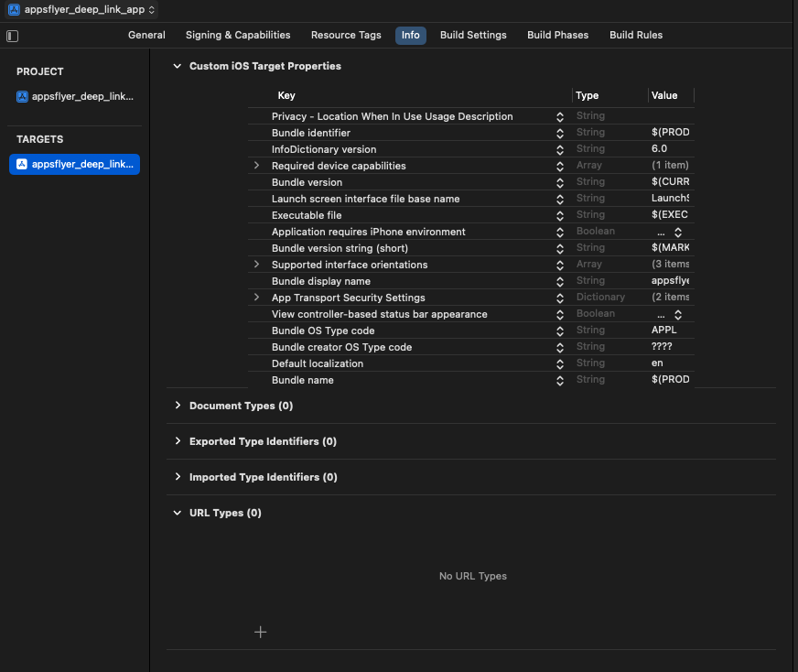798x672 pixels.
Task: Open key stepper for Bundle name row
Action: 560,380
